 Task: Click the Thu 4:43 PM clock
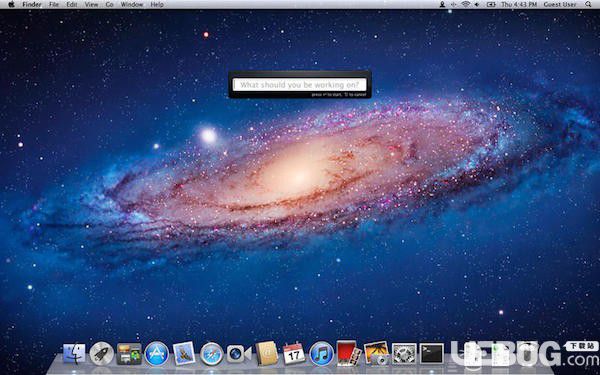[x=519, y=4]
